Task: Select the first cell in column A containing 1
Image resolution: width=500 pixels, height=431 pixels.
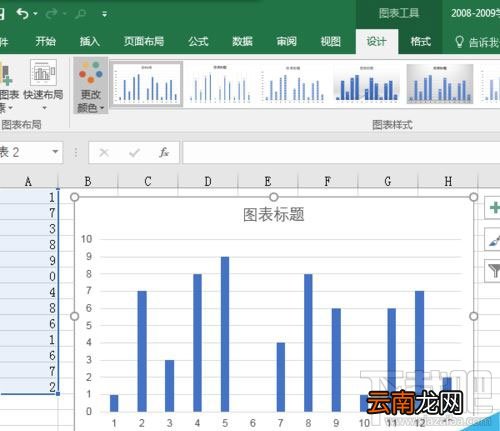Action: [29, 197]
